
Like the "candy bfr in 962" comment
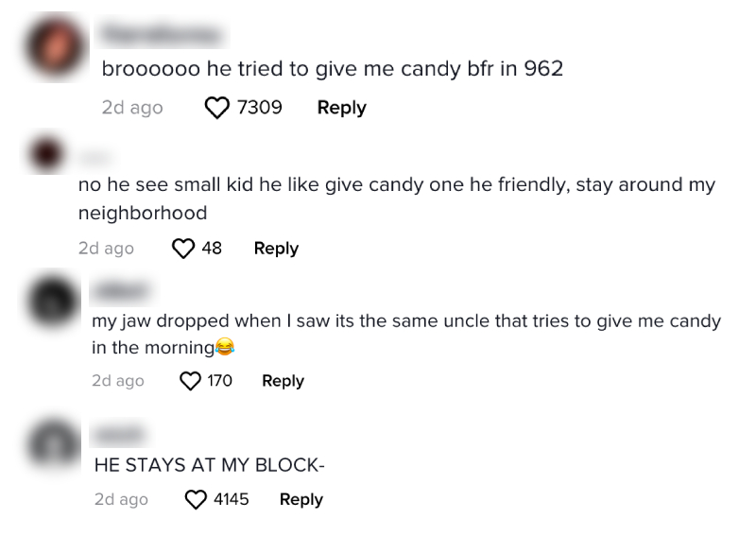pos(217,108)
